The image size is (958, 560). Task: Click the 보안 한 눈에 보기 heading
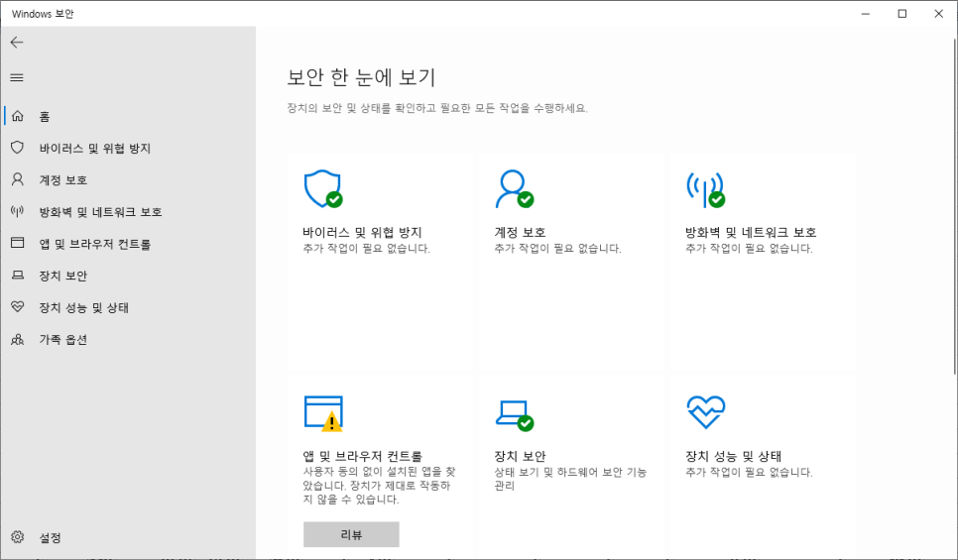click(x=361, y=77)
